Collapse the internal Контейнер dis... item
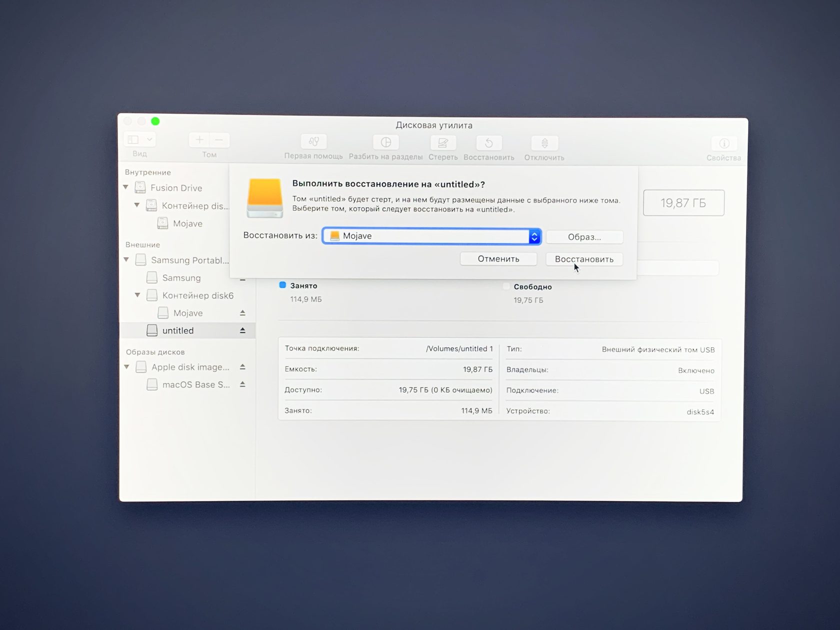Image resolution: width=840 pixels, height=630 pixels. (137, 205)
